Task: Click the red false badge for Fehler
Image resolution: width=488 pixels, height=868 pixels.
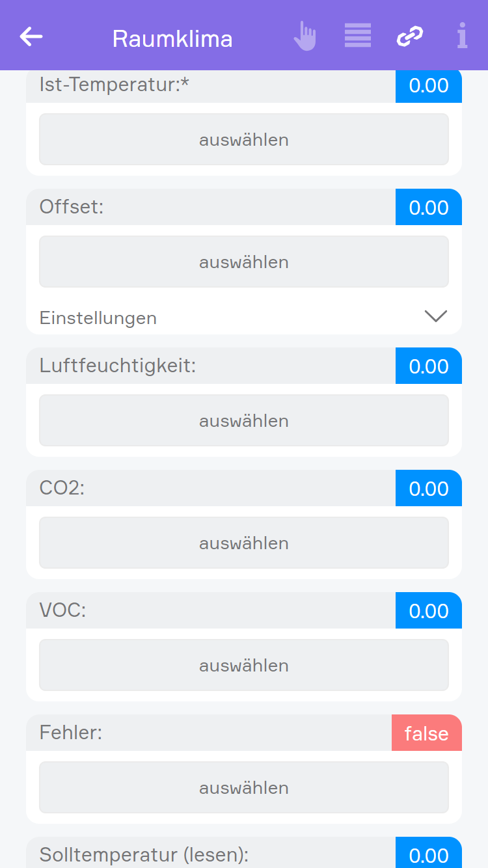Action: (427, 733)
